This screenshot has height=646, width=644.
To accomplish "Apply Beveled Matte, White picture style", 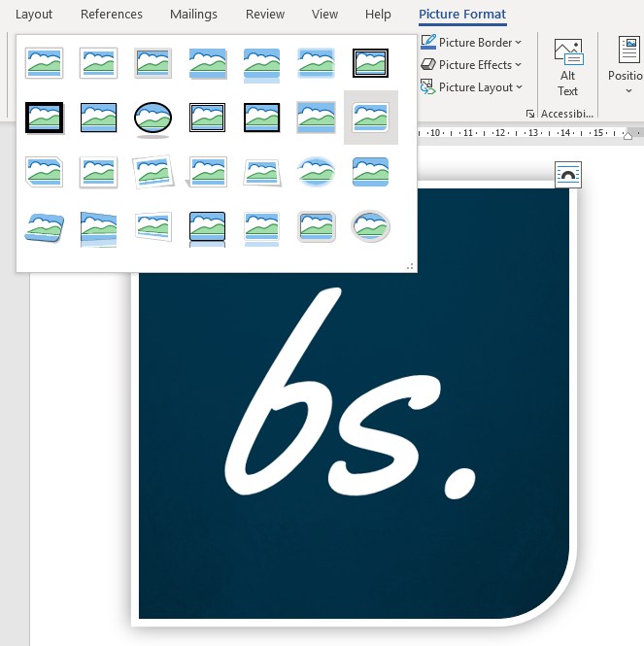I will click(98, 63).
